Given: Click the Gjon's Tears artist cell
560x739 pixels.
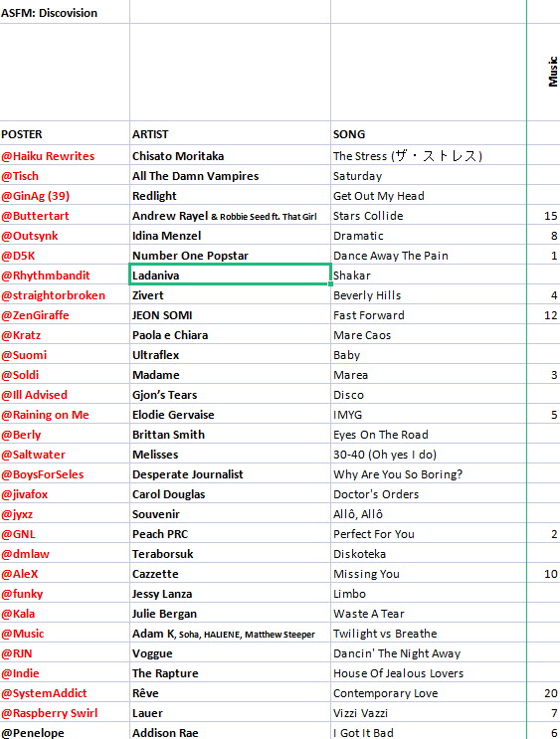Looking at the screenshot, I should (230, 395).
